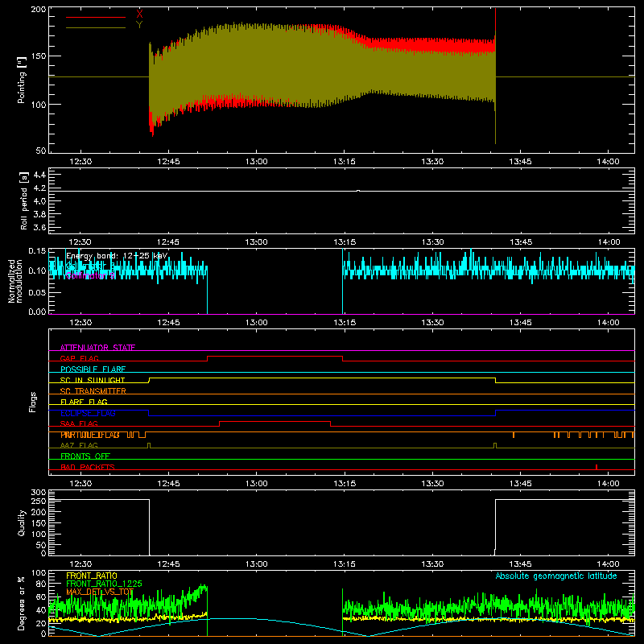Click the 0.05 tick on modulation axis
This screenshot has height=644, width=644.
(37, 292)
